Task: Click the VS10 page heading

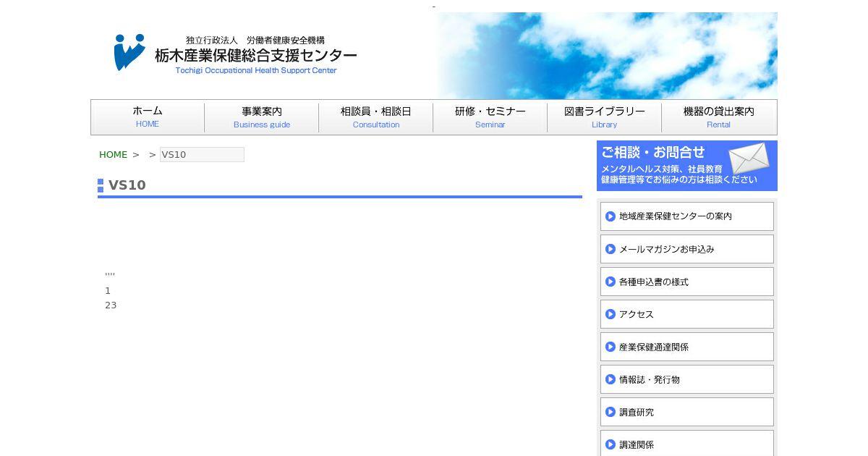Action: coord(127,185)
